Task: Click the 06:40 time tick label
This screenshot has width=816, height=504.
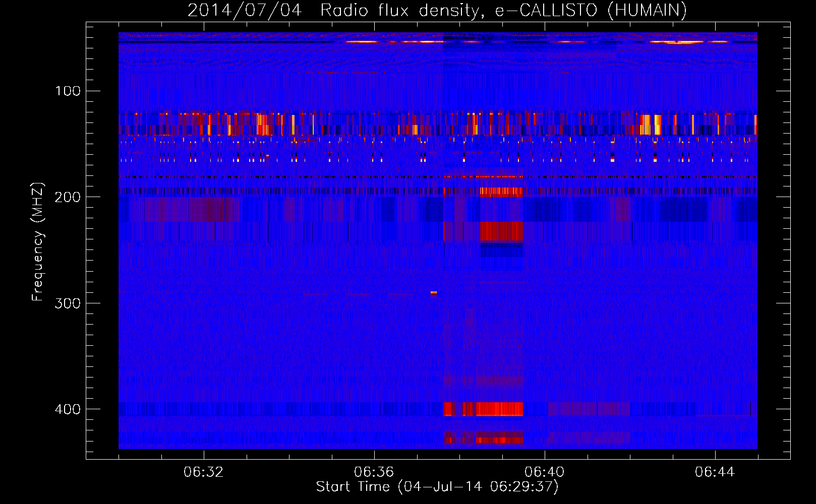Action: pos(544,472)
